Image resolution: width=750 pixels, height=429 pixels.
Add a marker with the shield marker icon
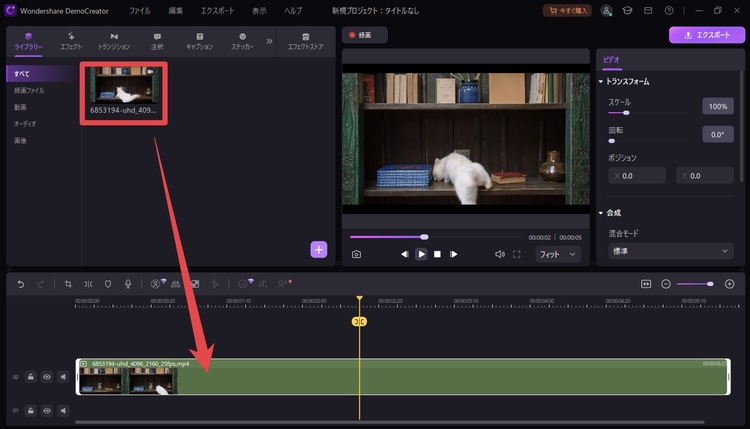coord(108,284)
